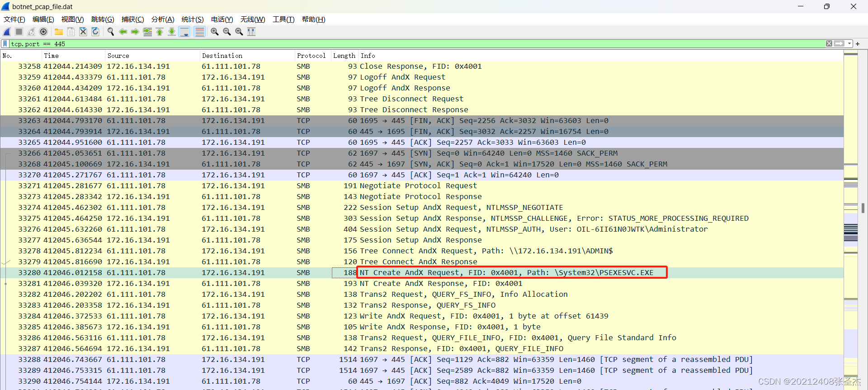This screenshot has height=390, width=868.
Task: Open capture options gear icon
Action: click(43, 32)
